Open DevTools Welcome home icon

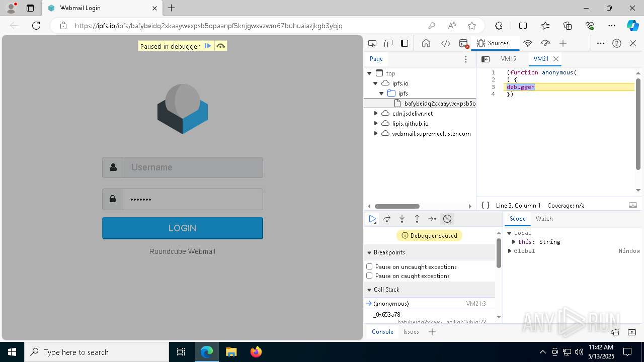click(426, 43)
